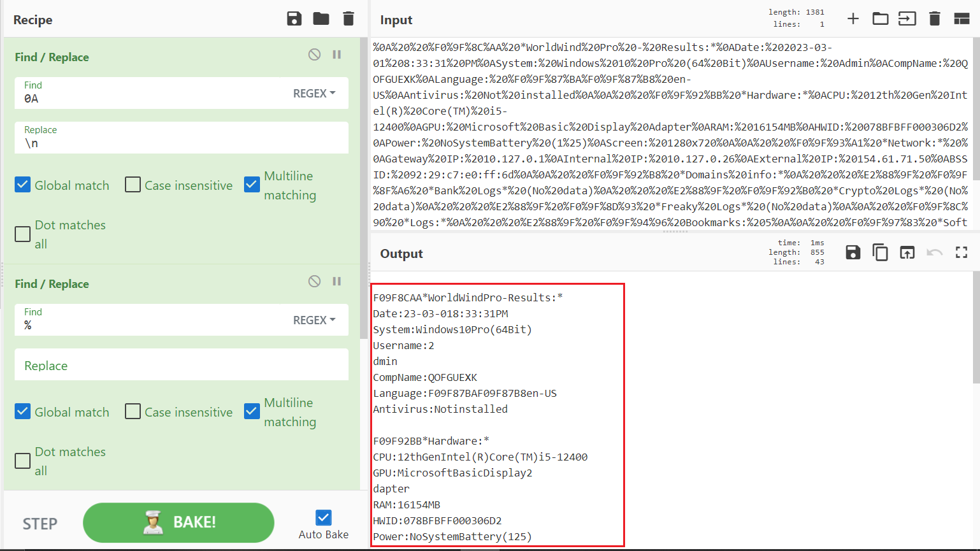Clear input and output with the trash icon
980x551 pixels.
[x=935, y=19]
